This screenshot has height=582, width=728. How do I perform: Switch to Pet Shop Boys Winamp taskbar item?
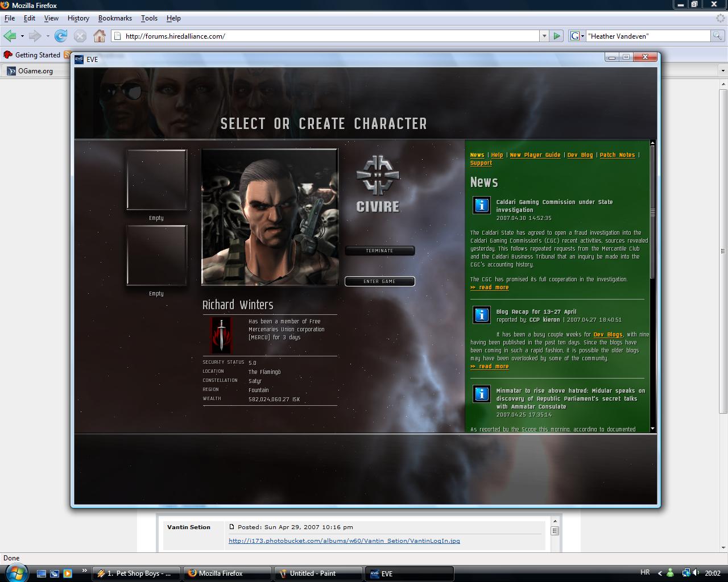(x=137, y=573)
